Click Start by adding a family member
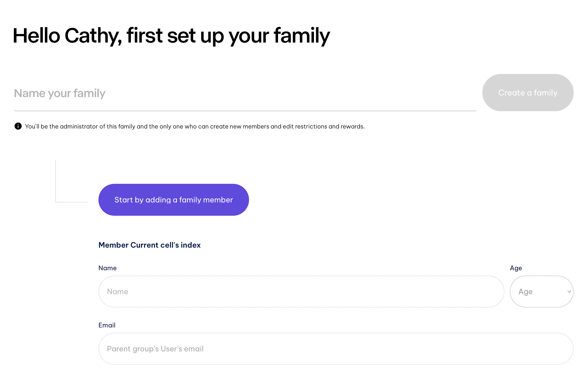Screen dimensions: 588x374 pyautogui.click(x=173, y=200)
